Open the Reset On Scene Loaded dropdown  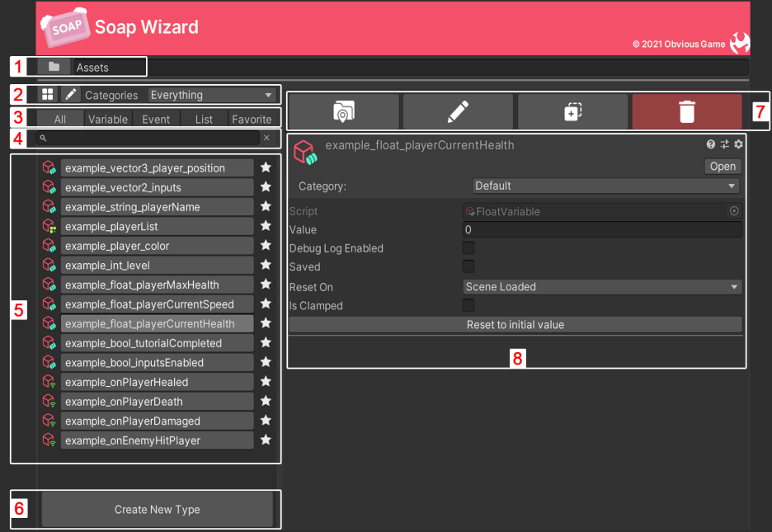pyautogui.click(x=602, y=287)
